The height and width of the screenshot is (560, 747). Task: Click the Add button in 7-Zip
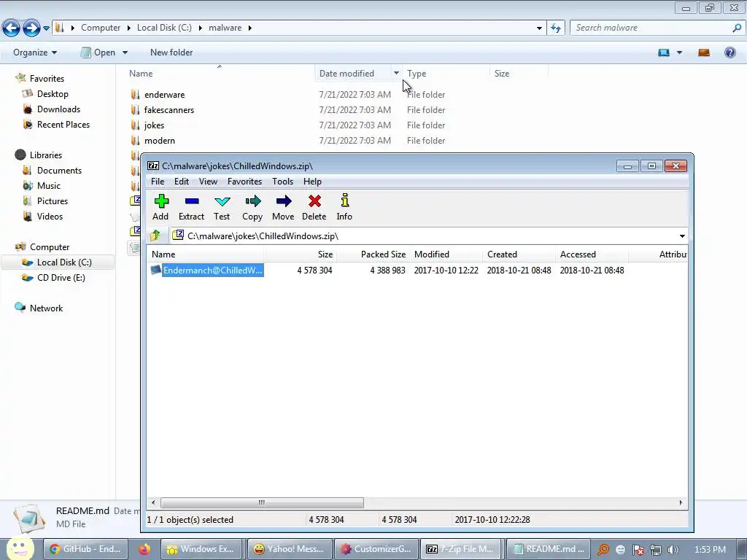[160, 207]
